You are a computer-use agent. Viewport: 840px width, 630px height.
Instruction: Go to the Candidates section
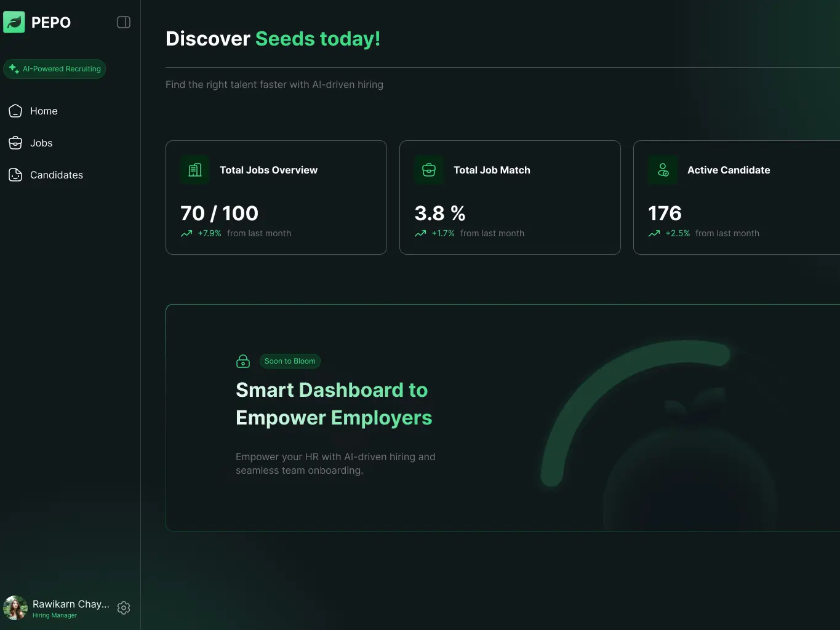click(56, 175)
